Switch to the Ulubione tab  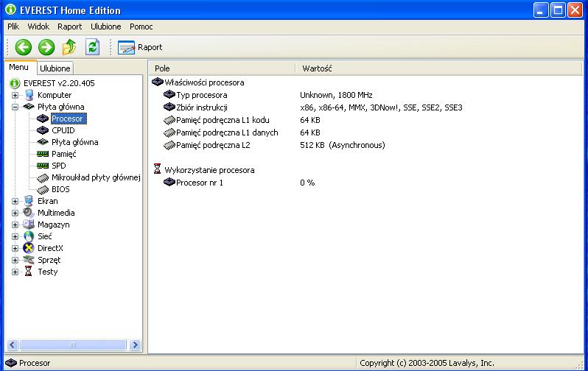pos(55,68)
